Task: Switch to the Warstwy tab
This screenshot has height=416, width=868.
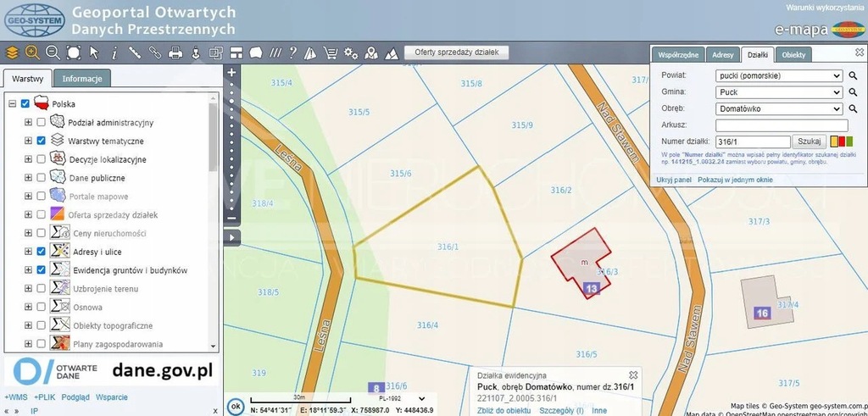Action: [28, 79]
